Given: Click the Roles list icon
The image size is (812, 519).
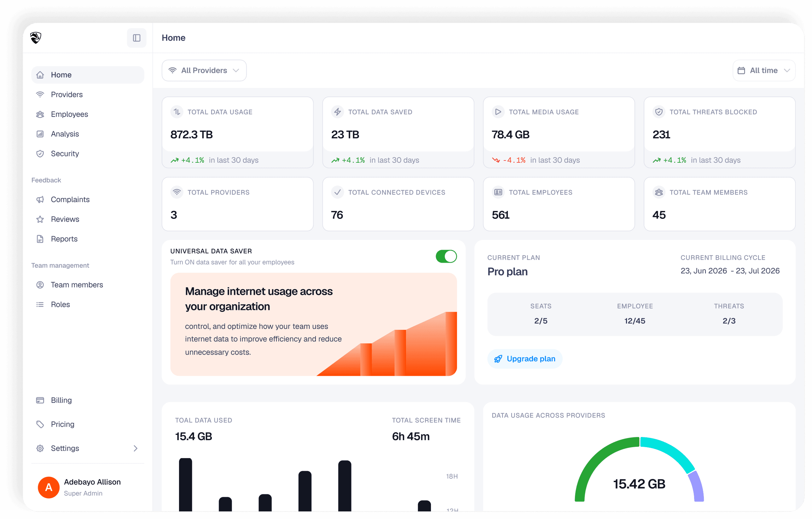Looking at the screenshot, I should pyautogui.click(x=40, y=305).
